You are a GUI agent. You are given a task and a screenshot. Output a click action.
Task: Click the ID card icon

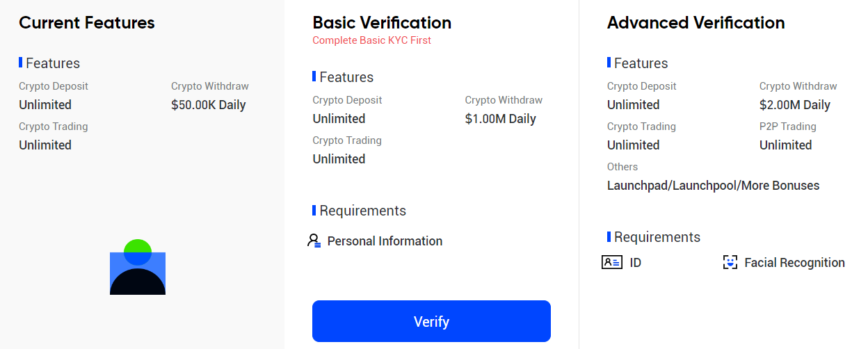(612, 263)
